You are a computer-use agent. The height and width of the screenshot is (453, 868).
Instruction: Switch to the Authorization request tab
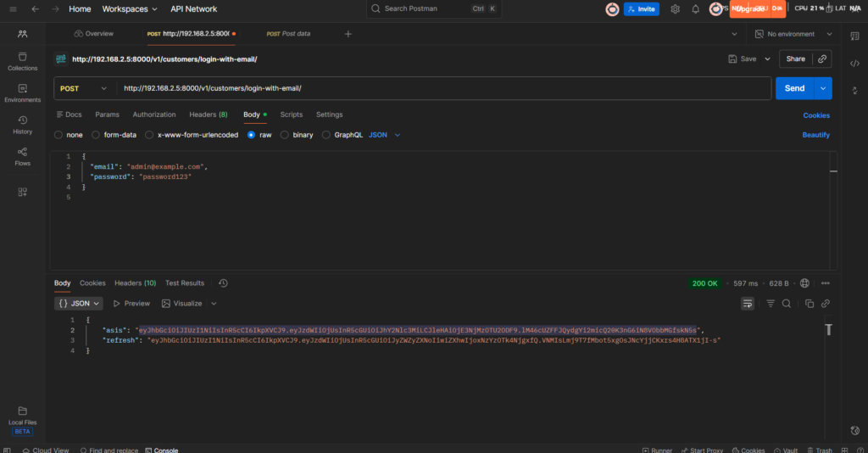click(x=154, y=115)
